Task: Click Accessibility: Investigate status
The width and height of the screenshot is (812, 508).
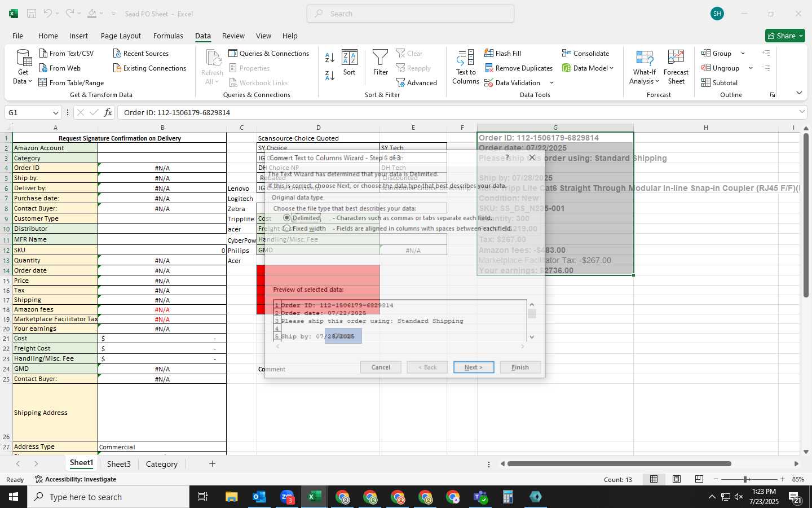Action: [76, 479]
